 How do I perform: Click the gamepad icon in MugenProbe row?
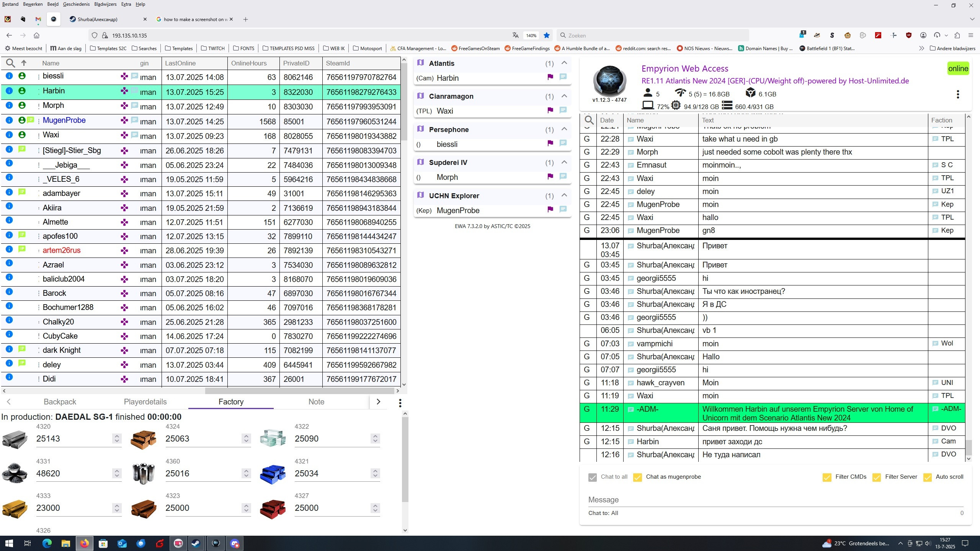click(124, 121)
